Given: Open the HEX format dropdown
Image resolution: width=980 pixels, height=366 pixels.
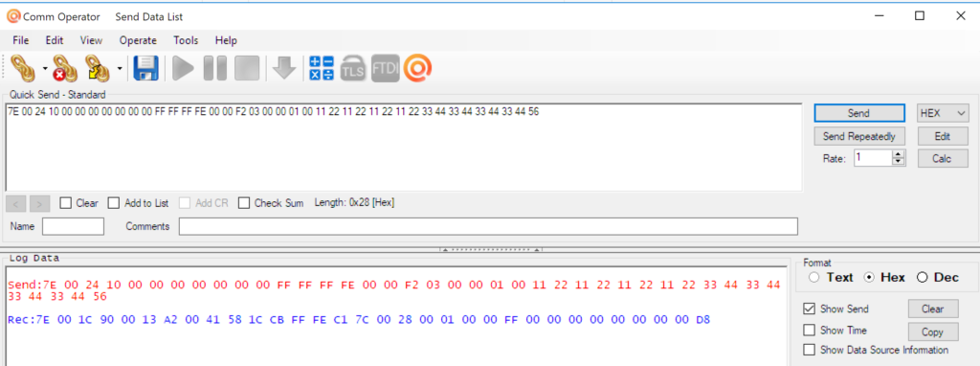Looking at the screenshot, I should (943, 113).
